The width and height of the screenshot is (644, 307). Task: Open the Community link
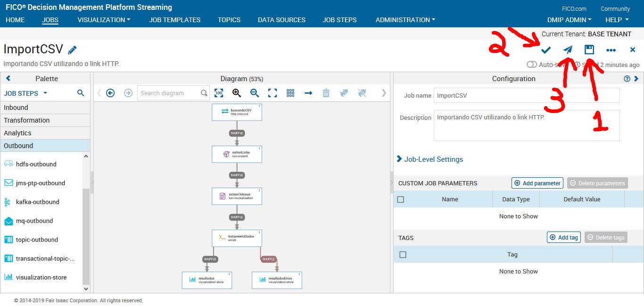click(615, 8)
